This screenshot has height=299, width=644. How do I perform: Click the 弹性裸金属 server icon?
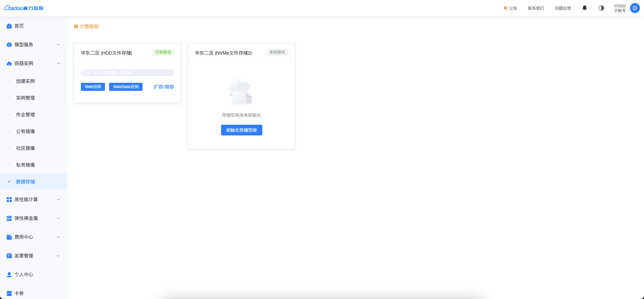tap(9, 218)
